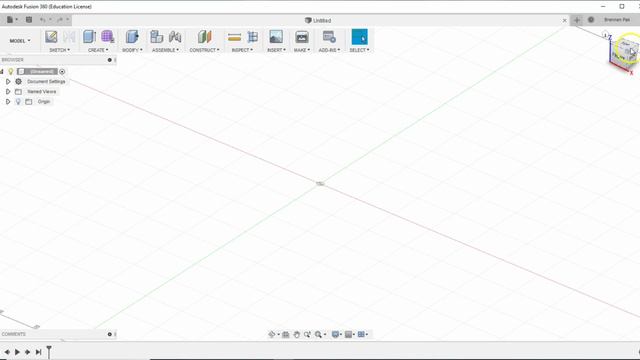Open the ASSEMBLE dropdown menu
The image size is (640, 360).
(165, 50)
